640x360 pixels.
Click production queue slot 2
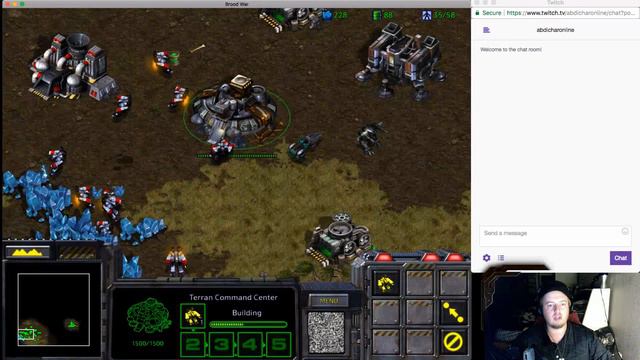(x=193, y=344)
